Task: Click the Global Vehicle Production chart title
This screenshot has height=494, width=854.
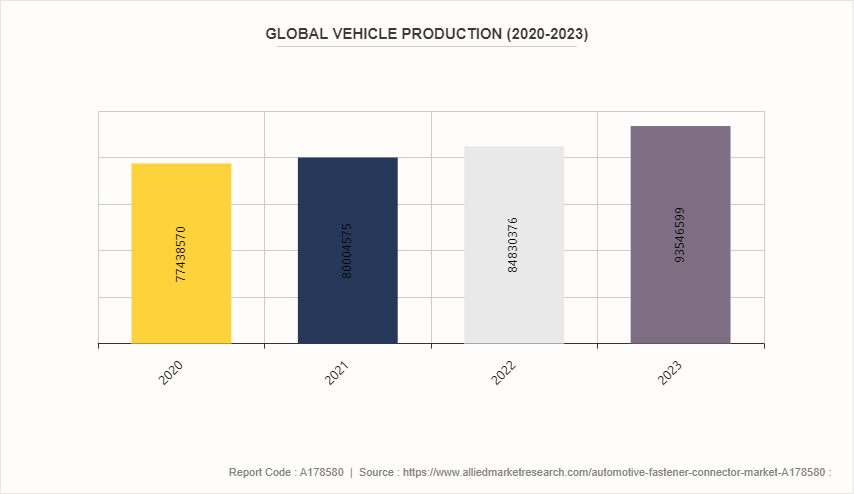Action: click(426, 33)
